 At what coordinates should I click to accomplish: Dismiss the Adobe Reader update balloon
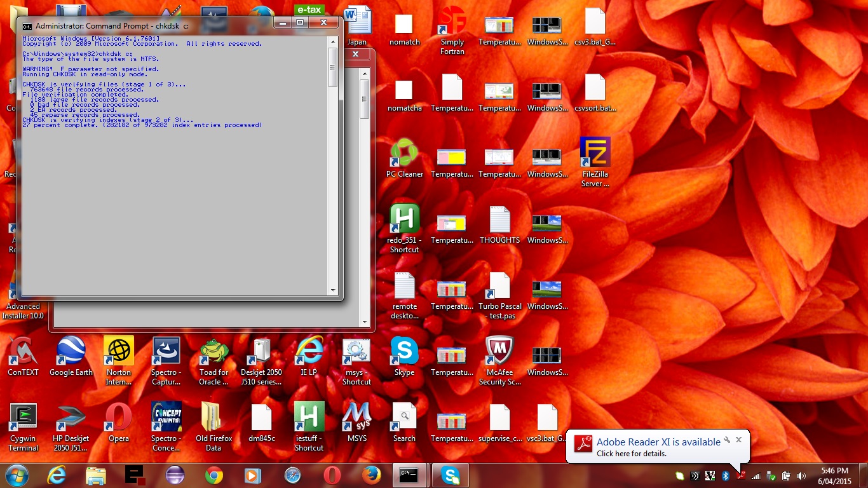[x=738, y=440]
